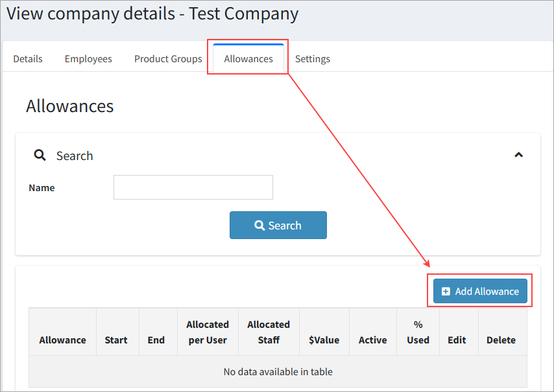Click the % Used column header
Image resolution: width=554 pixels, height=392 pixels.
coord(418,332)
